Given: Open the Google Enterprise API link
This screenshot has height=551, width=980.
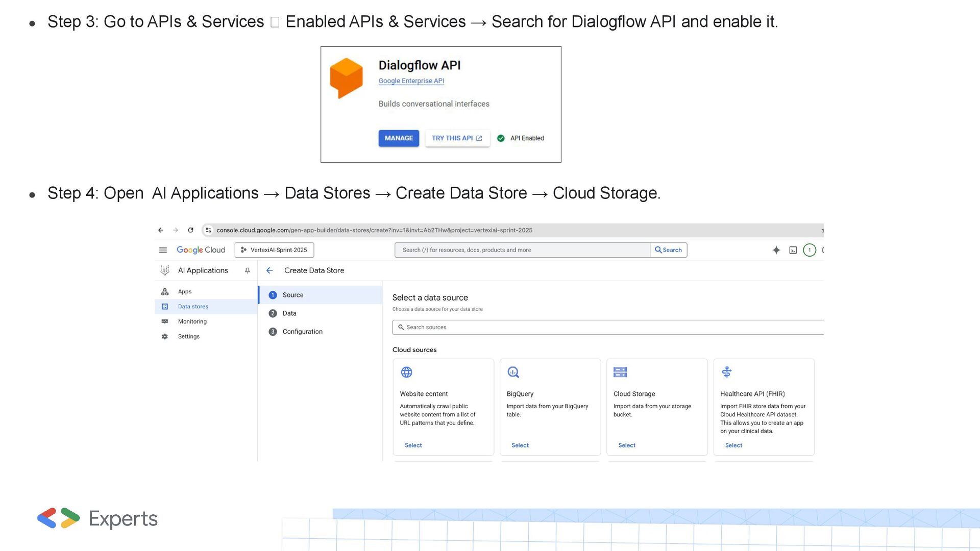Looking at the screenshot, I should pos(411,81).
